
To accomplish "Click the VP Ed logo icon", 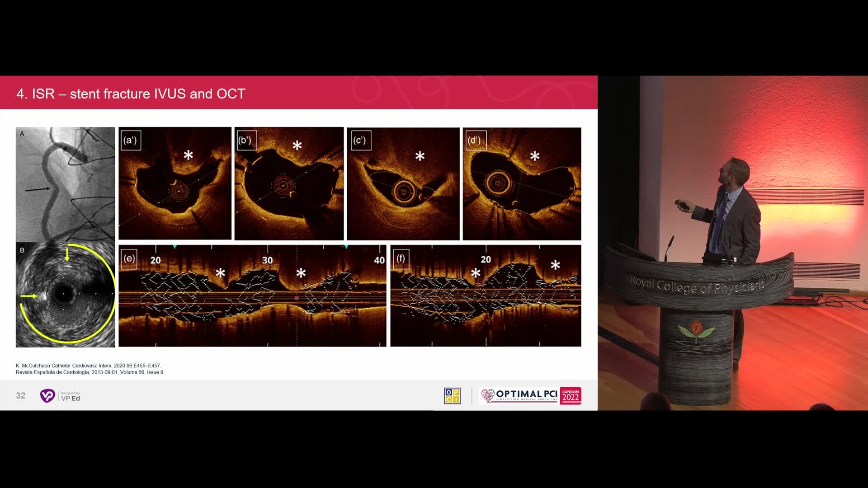I will click(x=48, y=396).
